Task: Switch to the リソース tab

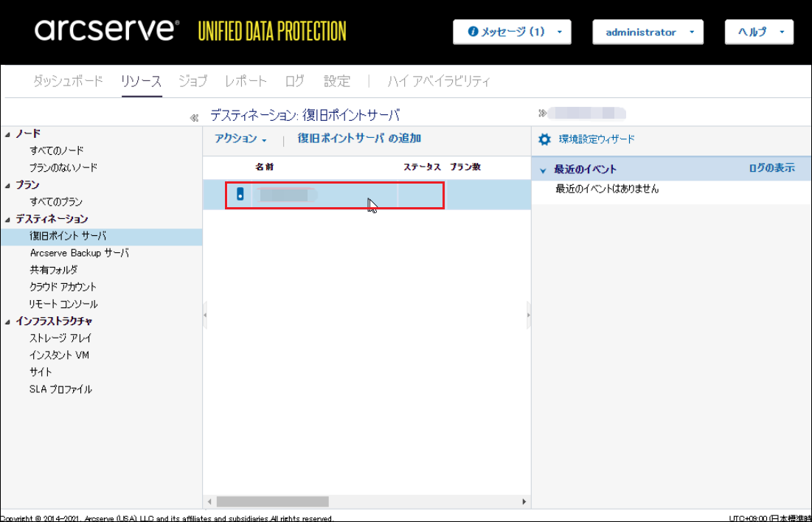Action: pos(142,81)
